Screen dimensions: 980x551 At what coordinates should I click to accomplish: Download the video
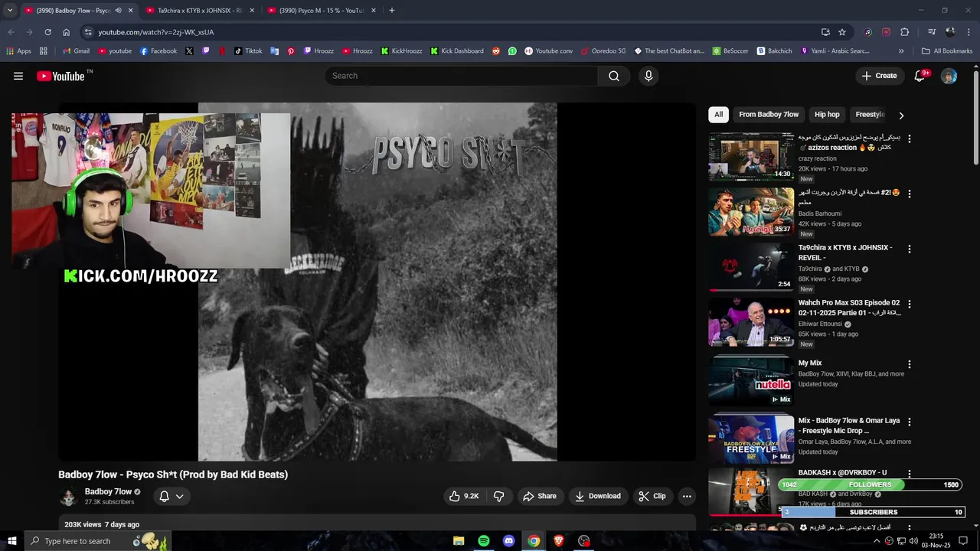tap(598, 496)
